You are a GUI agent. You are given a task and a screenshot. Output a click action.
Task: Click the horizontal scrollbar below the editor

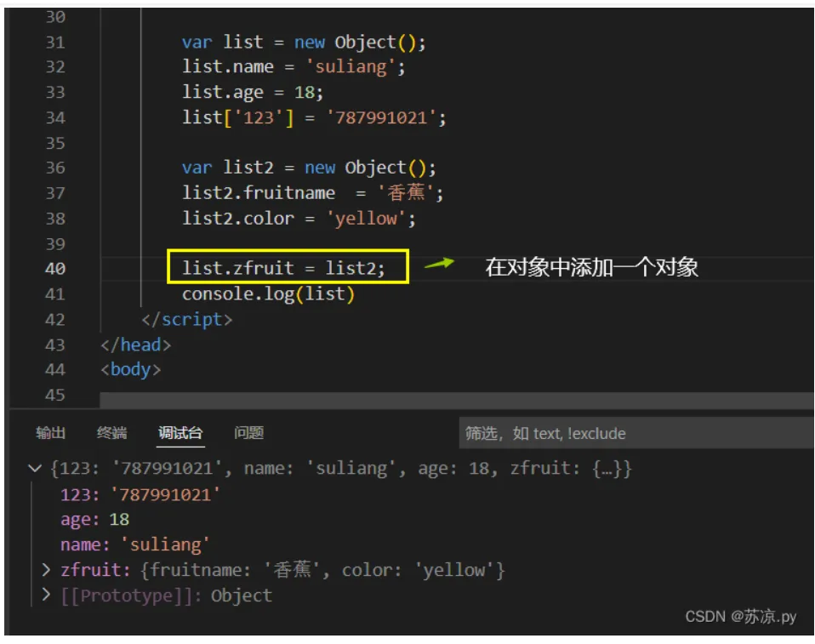pyautogui.click(x=456, y=400)
